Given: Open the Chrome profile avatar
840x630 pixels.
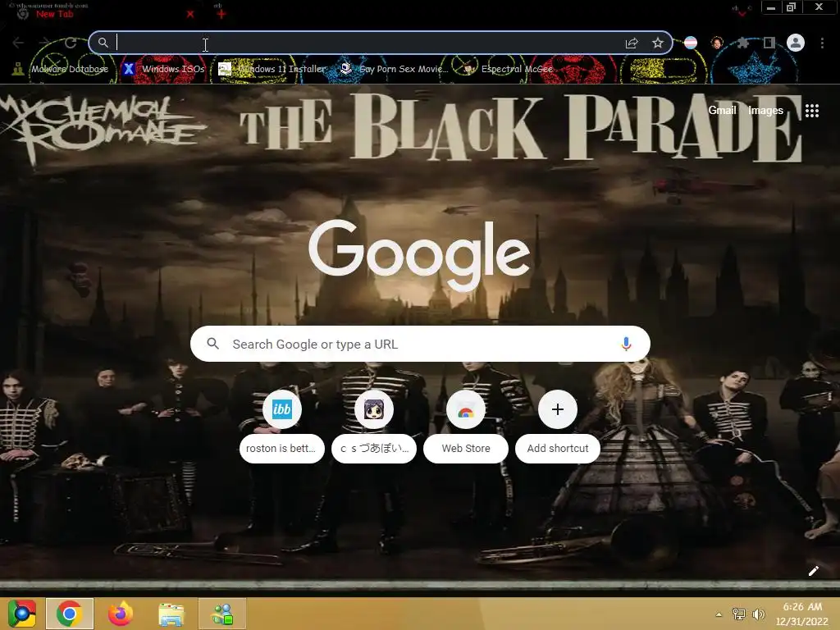Looking at the screenshot, I should (796, 43).
